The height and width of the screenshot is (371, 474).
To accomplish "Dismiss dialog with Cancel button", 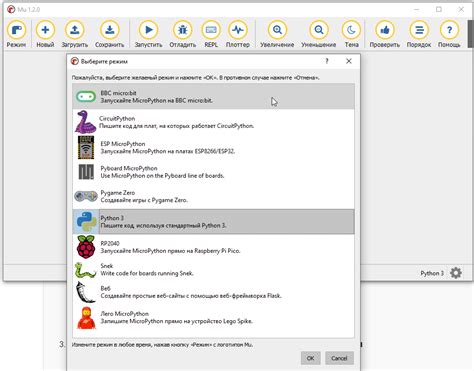I will click(339, 358).
